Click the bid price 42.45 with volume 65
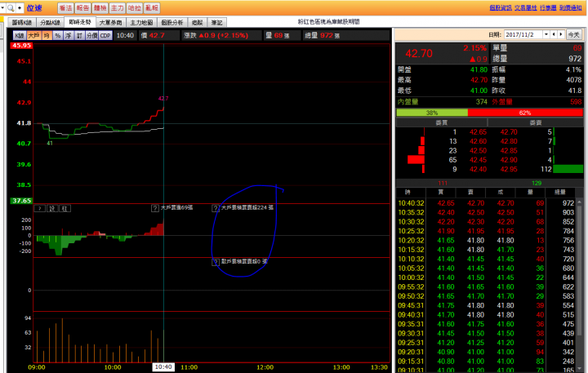 pyautogui.click(x=478, y=160)
